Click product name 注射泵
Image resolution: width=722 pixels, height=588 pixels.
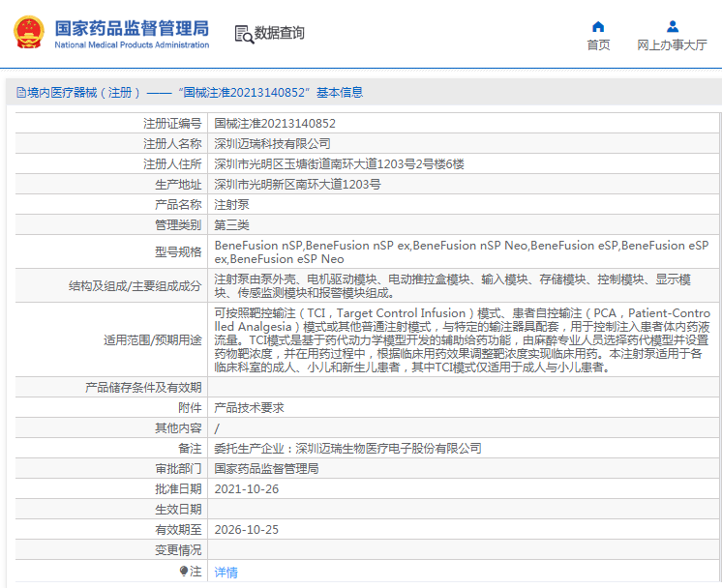point(231,204)
